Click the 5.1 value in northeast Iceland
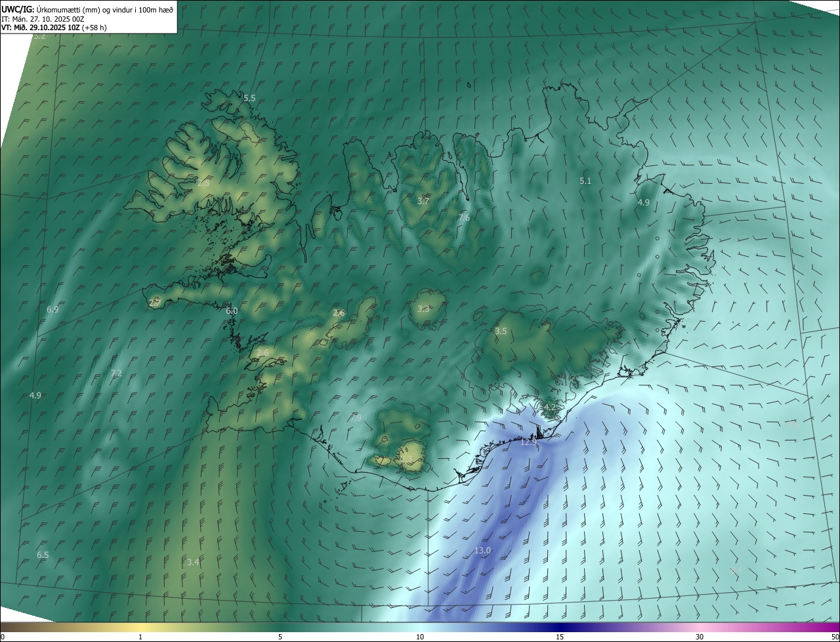This screenshot has height=642, width=840. (x=585, y=181)
